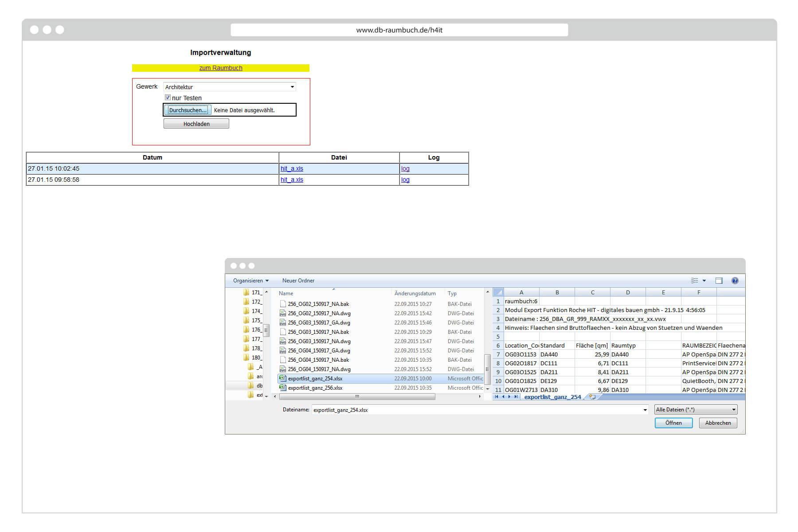
Task: Click the change view icon in dialog toolbar
Action: tap(695, 281)
